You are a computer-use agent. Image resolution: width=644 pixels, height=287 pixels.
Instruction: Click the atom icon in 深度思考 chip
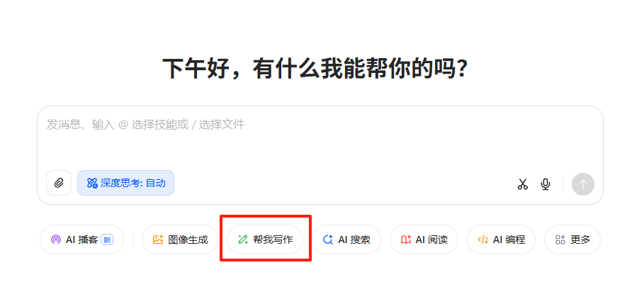[x=92, y=183]
